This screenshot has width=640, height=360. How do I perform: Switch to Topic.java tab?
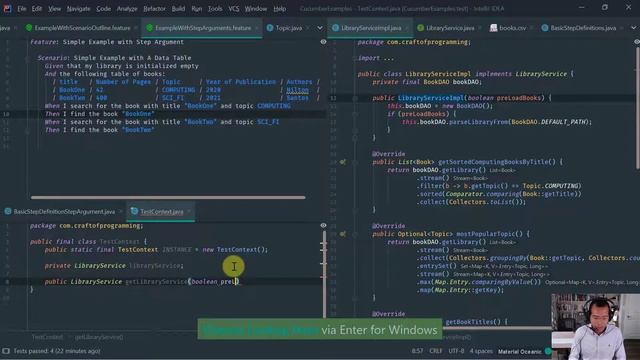(289, 28)
